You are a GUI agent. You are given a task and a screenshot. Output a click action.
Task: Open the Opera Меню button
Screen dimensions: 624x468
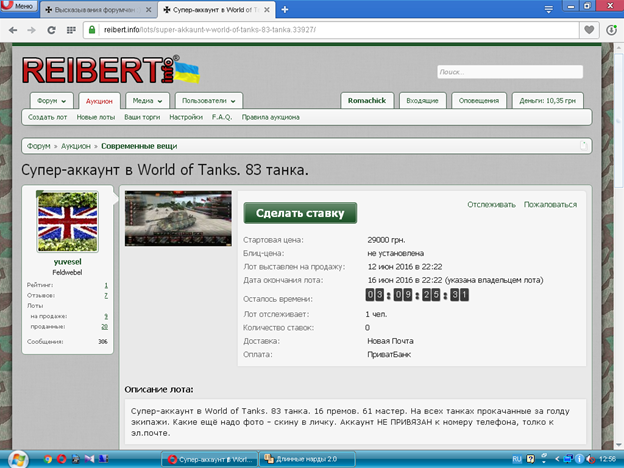coord(19,6)
